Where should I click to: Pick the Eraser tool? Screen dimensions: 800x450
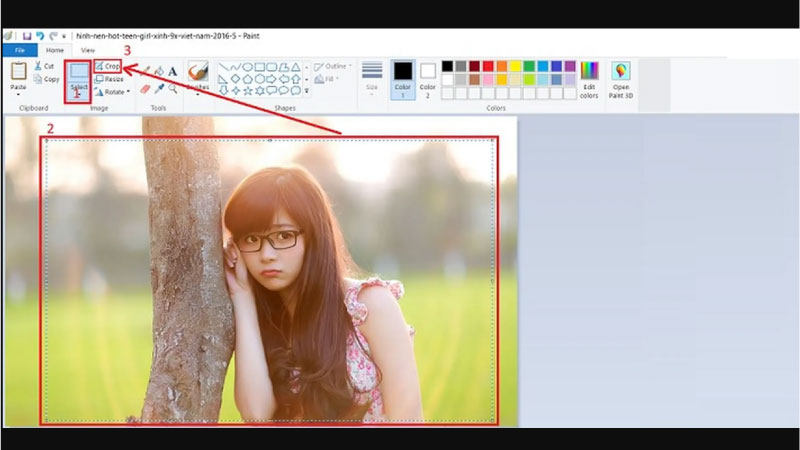point(145,89)
